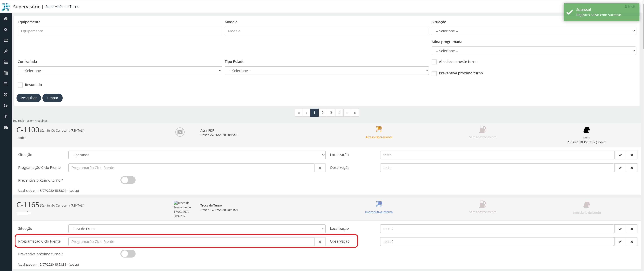This screenshot has width=644, height=271.
Task: Open Situação dropdown showing Operando
Action: pyautogui.click(x=197, y=155)
